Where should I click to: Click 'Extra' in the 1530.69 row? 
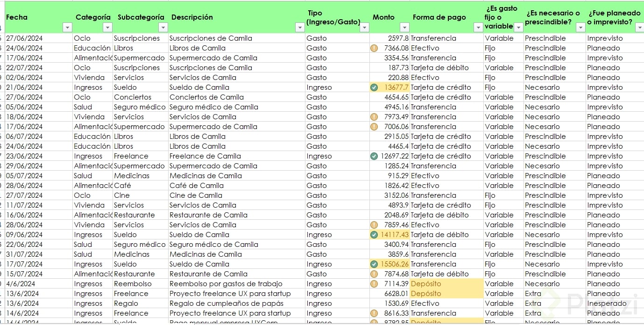533,303
